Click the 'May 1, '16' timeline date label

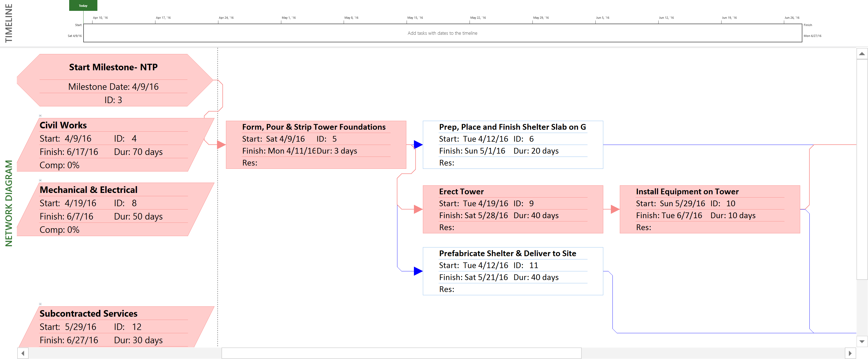pos(289,18)
